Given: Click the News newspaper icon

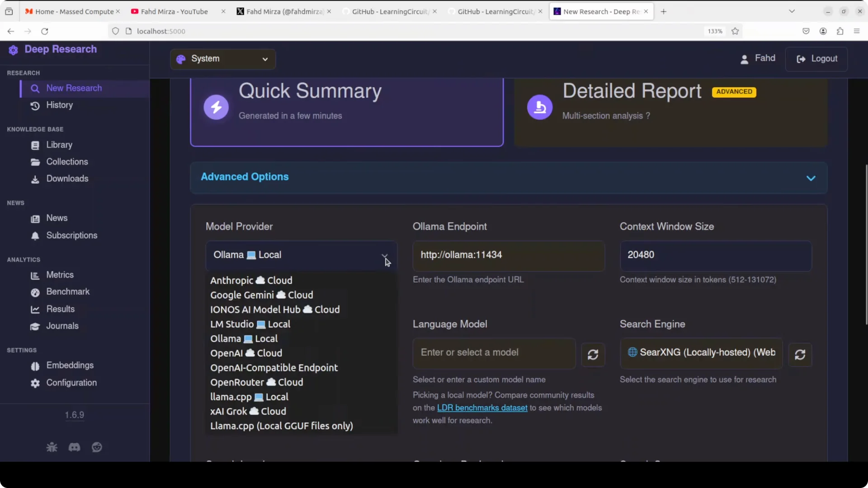Looking at the screenshot, I should click(35, 219).
